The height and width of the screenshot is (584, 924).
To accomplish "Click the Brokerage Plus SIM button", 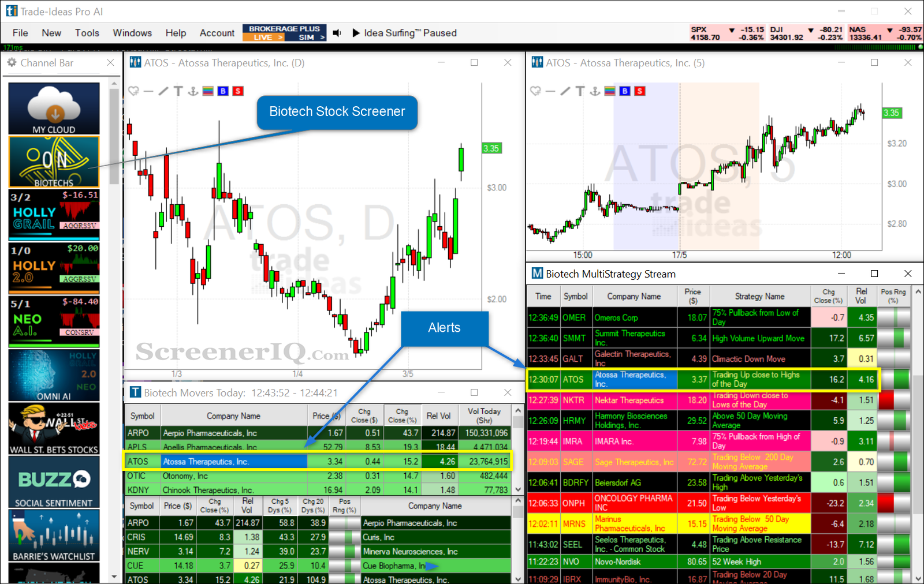I will (x=306, y=37).
